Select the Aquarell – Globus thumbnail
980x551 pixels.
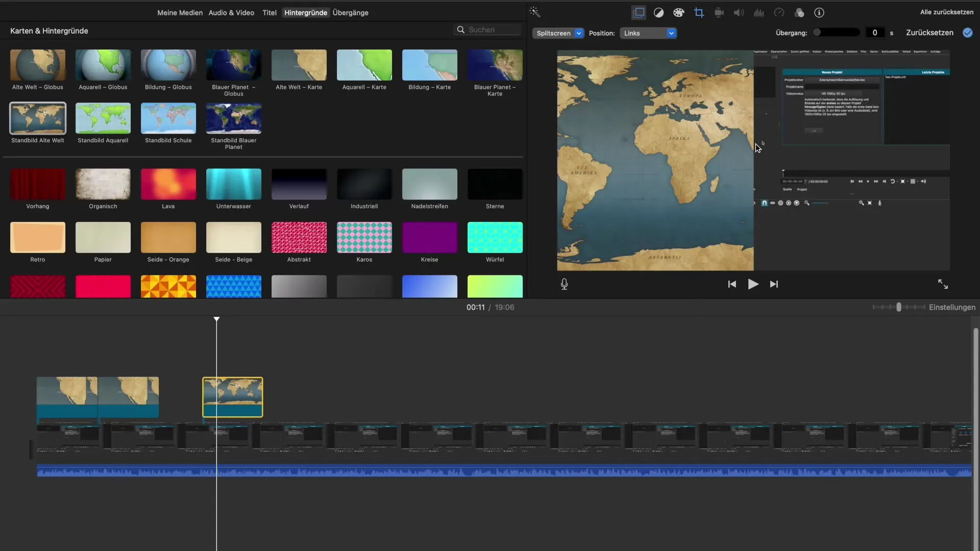[103, 65]
